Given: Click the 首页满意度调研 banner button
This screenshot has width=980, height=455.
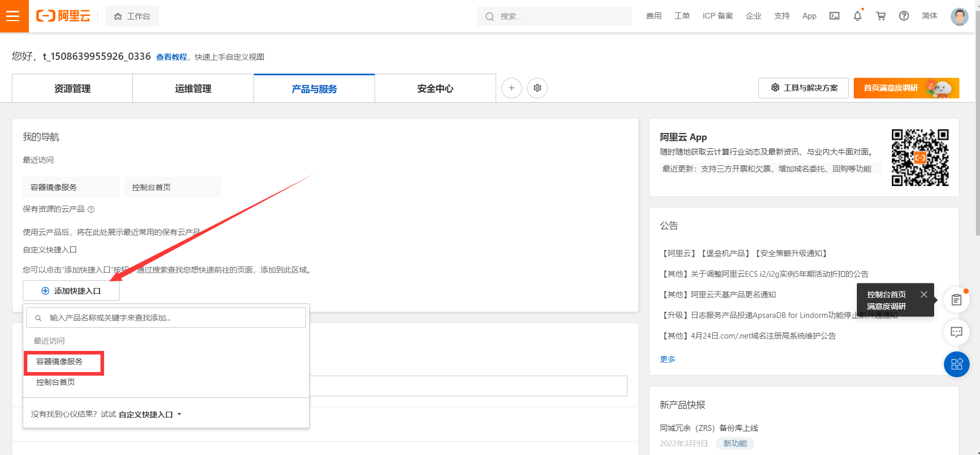Looking at the screenshot, I should [x=906, y=88].
